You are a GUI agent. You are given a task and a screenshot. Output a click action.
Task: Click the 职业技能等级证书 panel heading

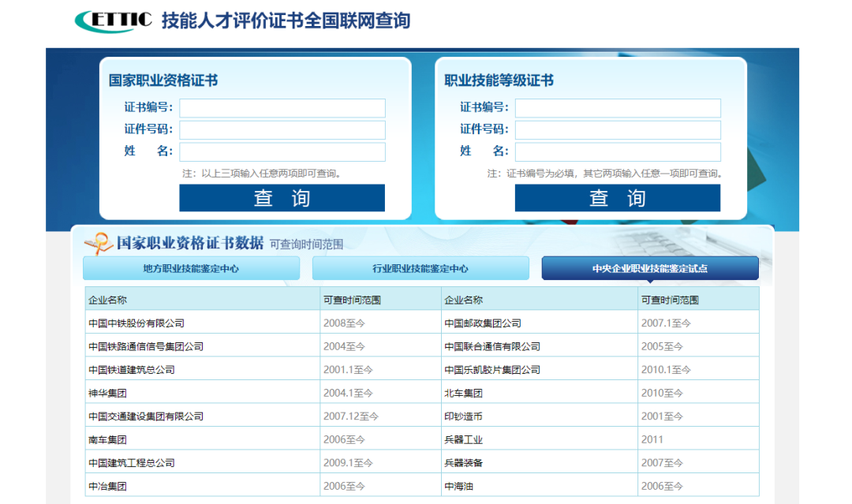(x=499, y=80)
